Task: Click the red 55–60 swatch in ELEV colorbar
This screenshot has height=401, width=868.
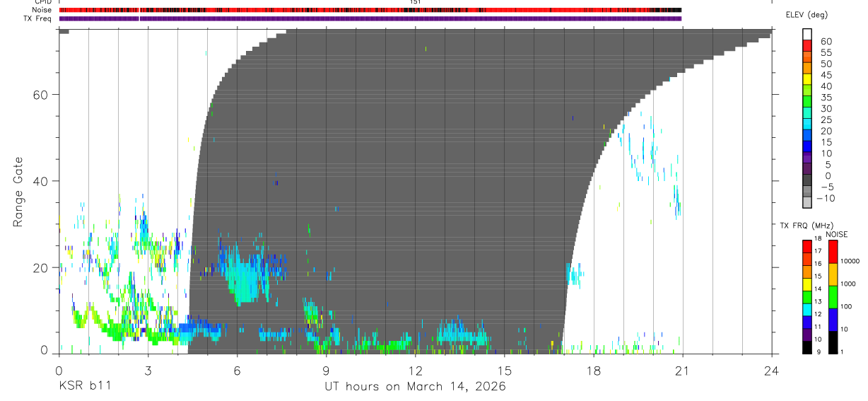Action: point(807,45)
